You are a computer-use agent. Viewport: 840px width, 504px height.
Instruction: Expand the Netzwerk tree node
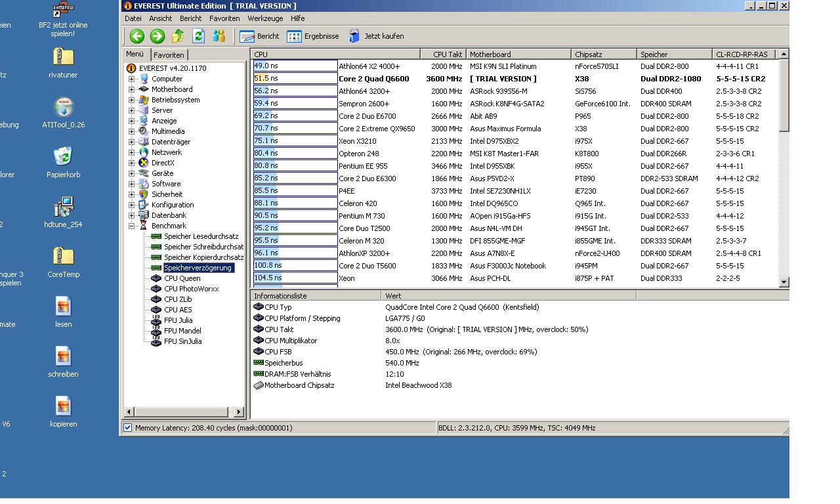131,152
